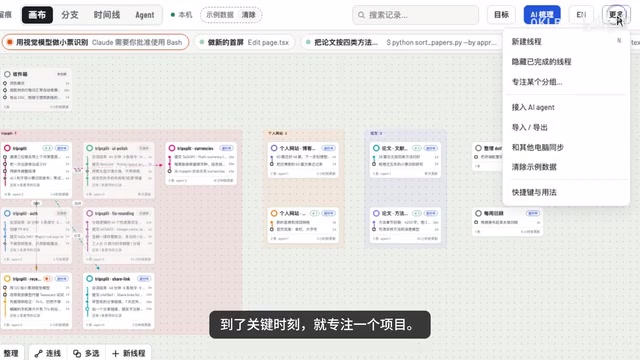Toggle 进行中 badge on tripsplit · currencies card
Viewport: 640px width, 360px height.
pos(226,148)
